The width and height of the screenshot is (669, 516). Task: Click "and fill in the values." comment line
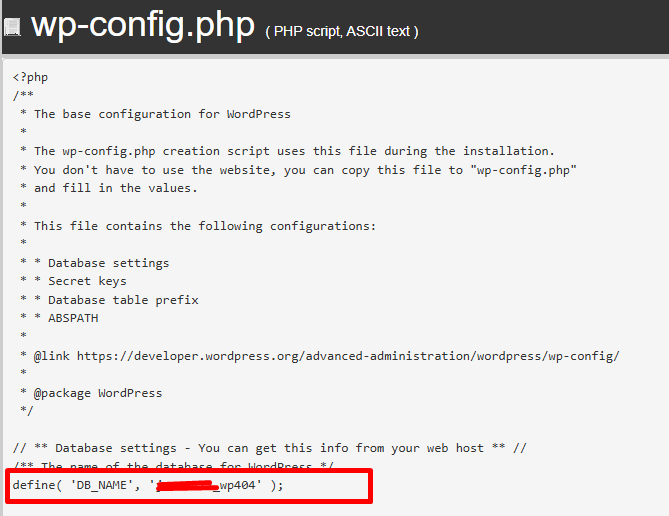coord(115,188)
